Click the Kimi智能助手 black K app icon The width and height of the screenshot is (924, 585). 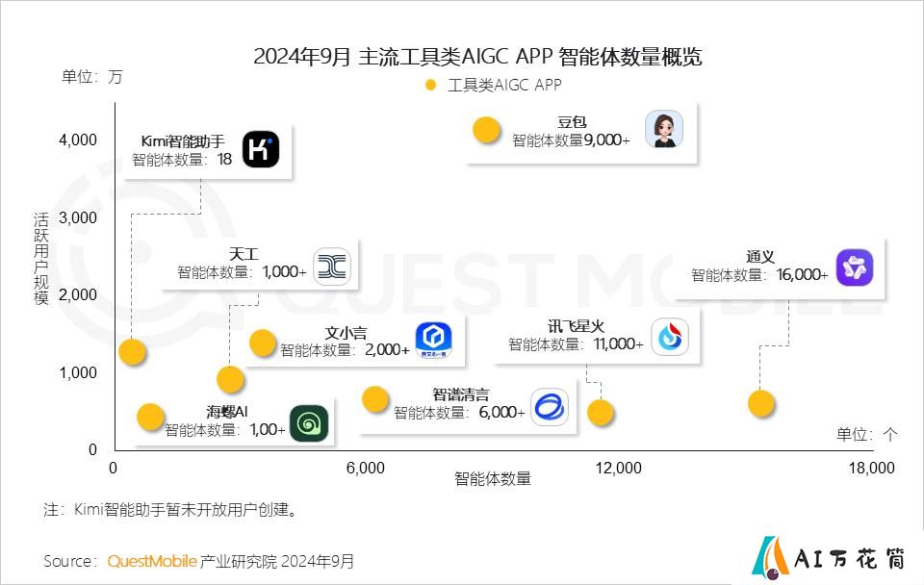261,149
